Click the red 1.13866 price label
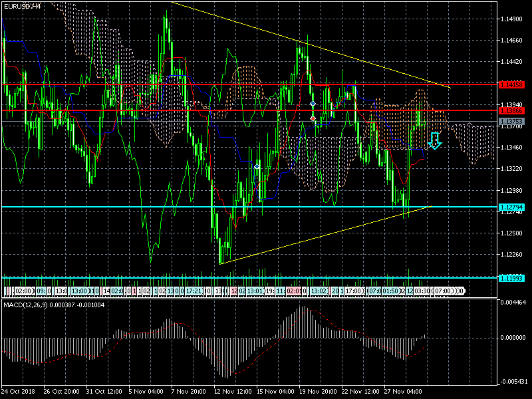Viewport: 532px width, 399px height. (x=512, y=110)
